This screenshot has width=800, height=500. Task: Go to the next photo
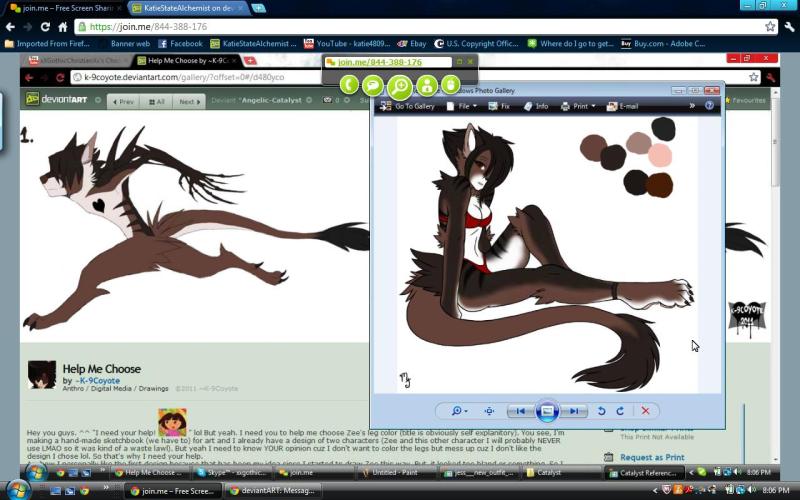(x=574, y=411)
